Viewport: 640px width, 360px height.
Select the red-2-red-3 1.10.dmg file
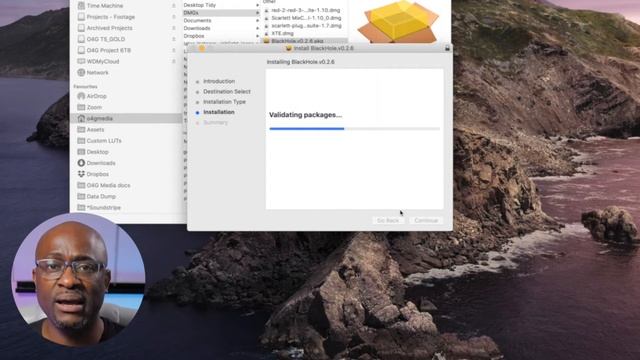[x=306, y=10]
